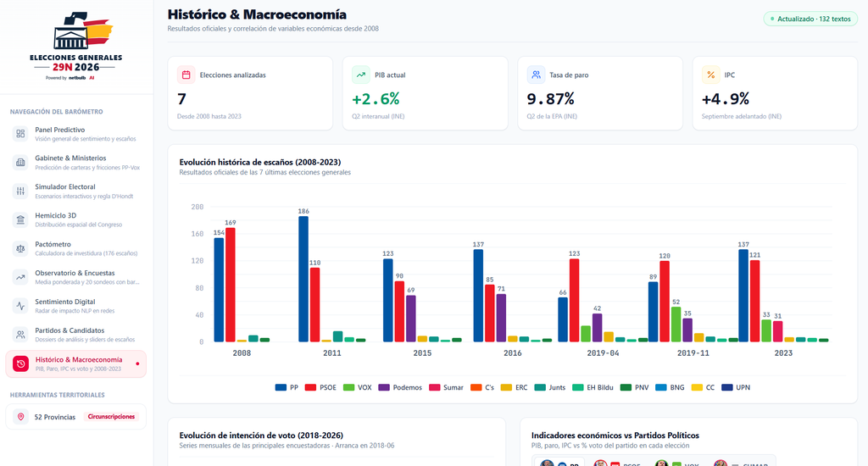Click the 2019-11 VOX bar labeled 52
868x466 pixels.
[676, 325]
